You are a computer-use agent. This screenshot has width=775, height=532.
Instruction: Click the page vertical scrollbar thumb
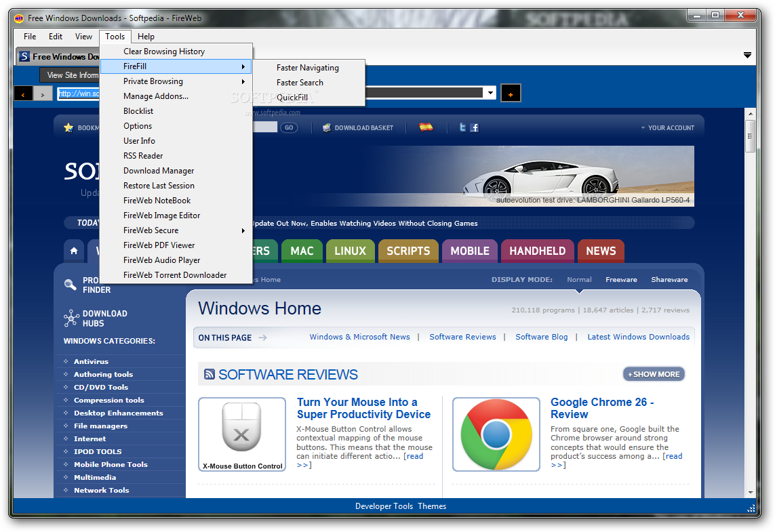tap(751, 136)
